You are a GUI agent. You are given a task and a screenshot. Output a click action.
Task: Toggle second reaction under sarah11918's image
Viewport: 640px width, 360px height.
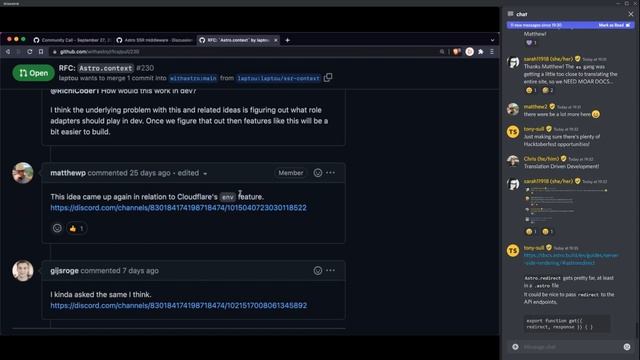pos(547,232)
